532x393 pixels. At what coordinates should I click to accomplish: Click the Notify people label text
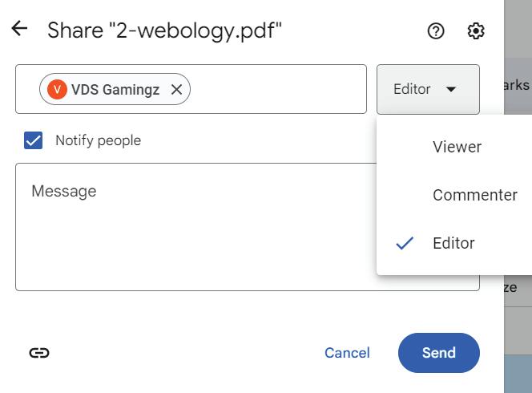click(x=98, y=141)
